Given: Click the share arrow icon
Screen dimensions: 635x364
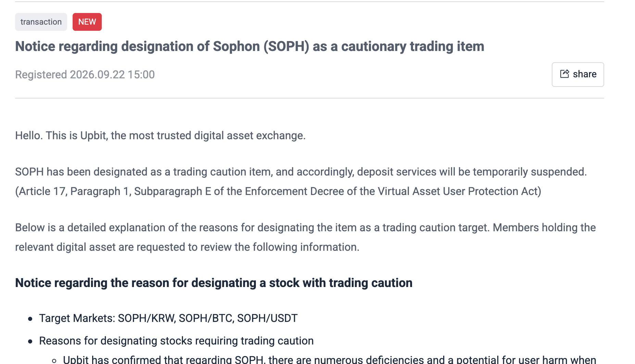Looking at the screenshot, I should pyautogui.click(x=564, y=74).
